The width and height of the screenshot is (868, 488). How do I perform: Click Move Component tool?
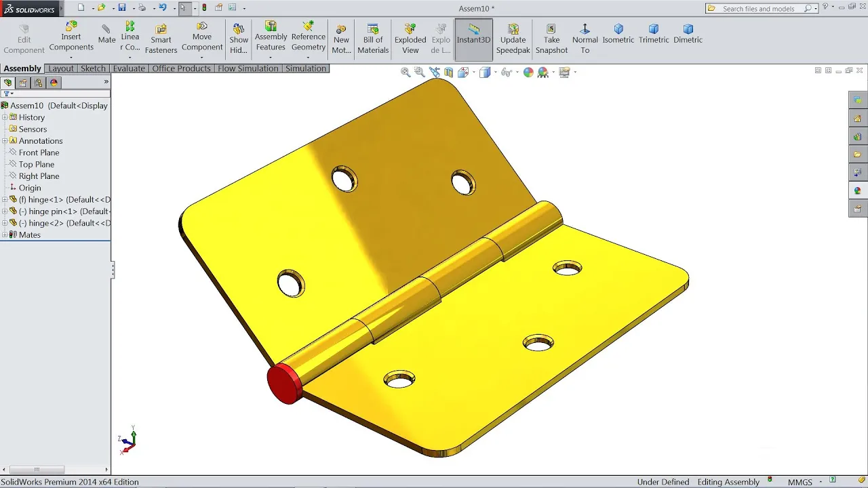pyautogui.click(x=202, y=36)
